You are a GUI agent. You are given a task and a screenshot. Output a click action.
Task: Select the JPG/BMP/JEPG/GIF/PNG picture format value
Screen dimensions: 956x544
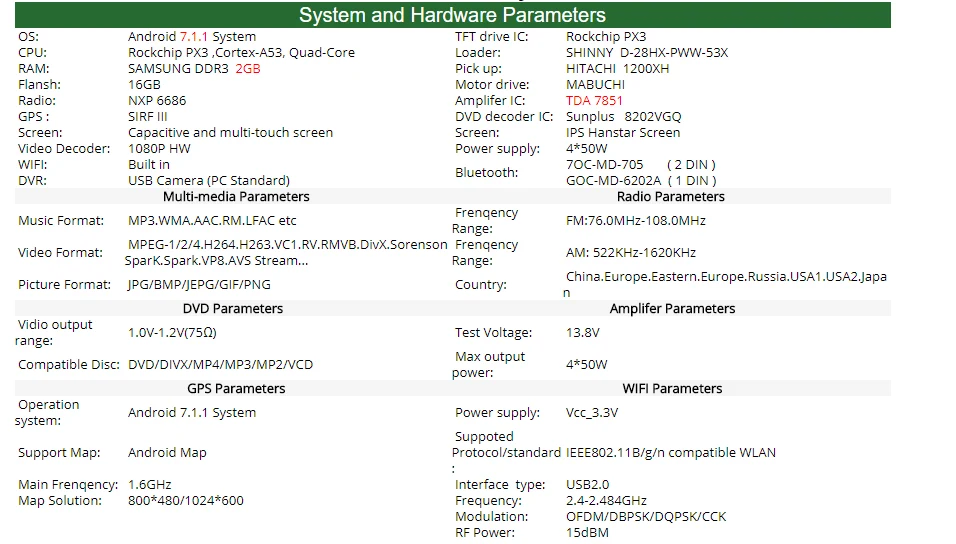pyautogui.click(x=199, y=285)
